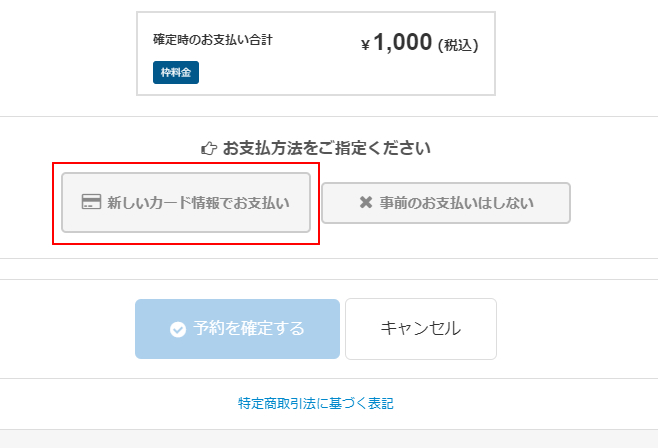Click the gray footer strip at the bottom
658x448 pixels.
329,440
